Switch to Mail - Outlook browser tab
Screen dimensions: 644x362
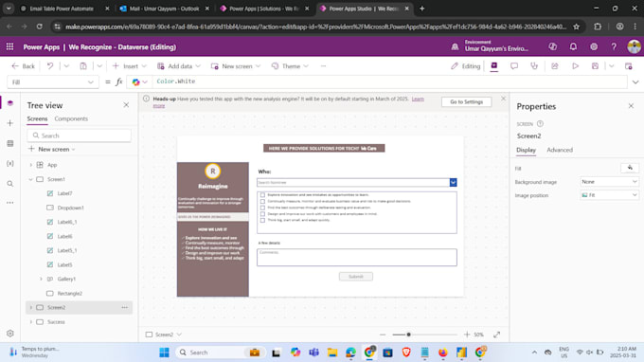[x=164, y=9]
